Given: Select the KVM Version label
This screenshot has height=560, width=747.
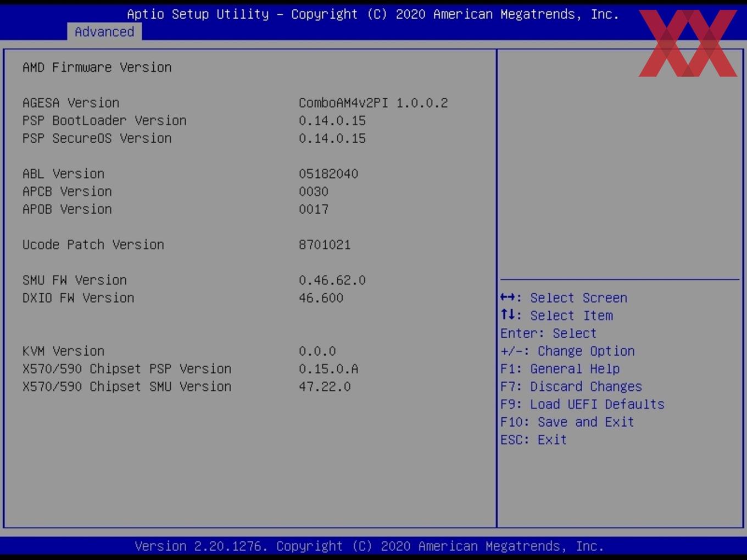Looking at the screenshot, I should click(64, 351).
